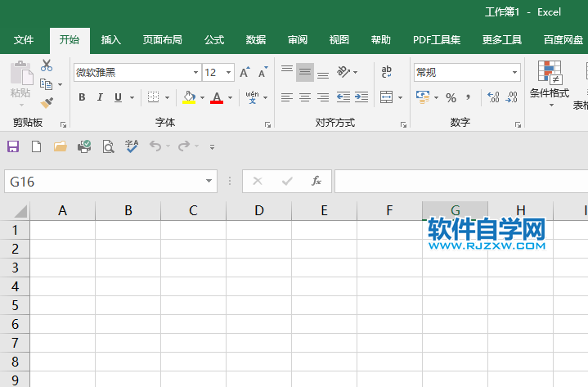This screenshot has height=387, width=588.
Task: Click the Open folder icon
Action: pos(60,146)
